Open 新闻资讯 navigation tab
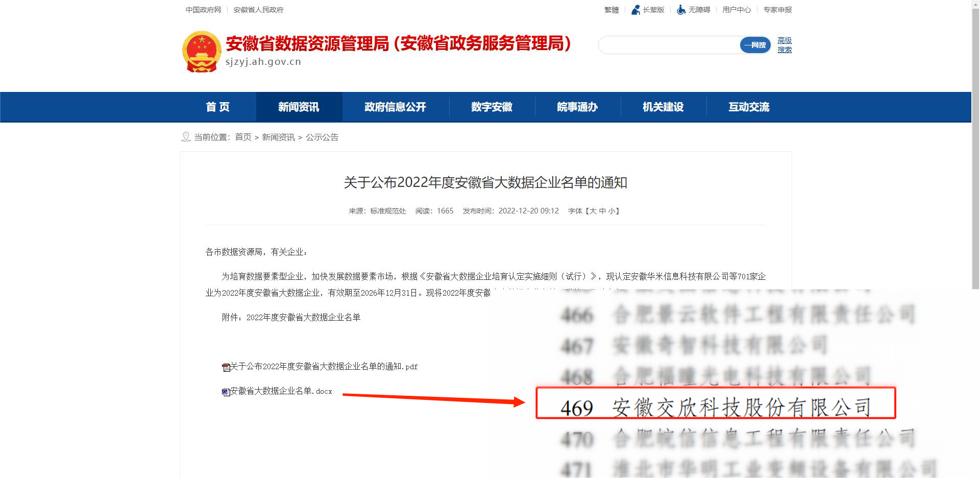 [x=299, y=107]
